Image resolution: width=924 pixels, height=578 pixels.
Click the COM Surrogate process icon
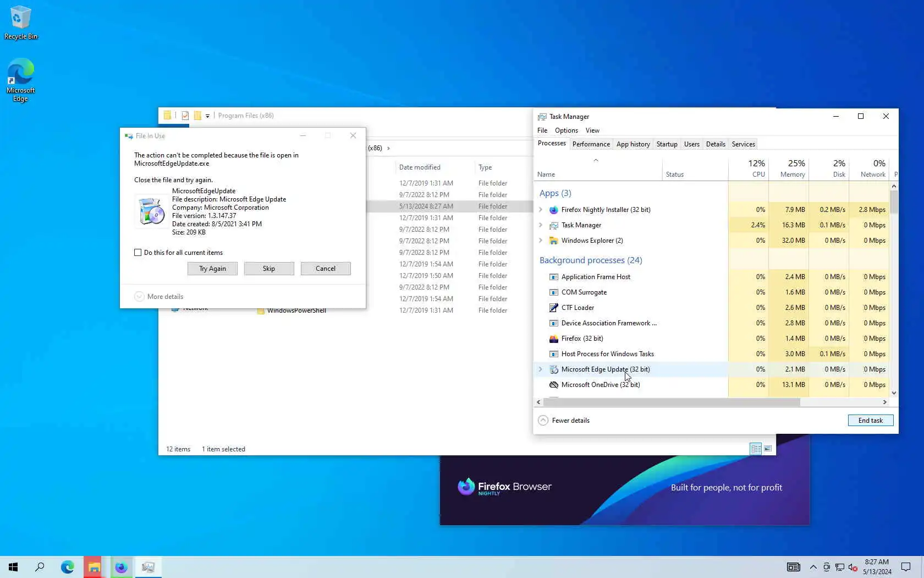[554, 292]
